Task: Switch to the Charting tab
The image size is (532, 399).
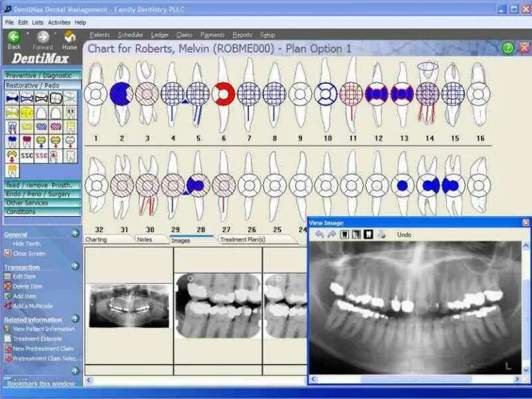Action: [x=108, y=240]
